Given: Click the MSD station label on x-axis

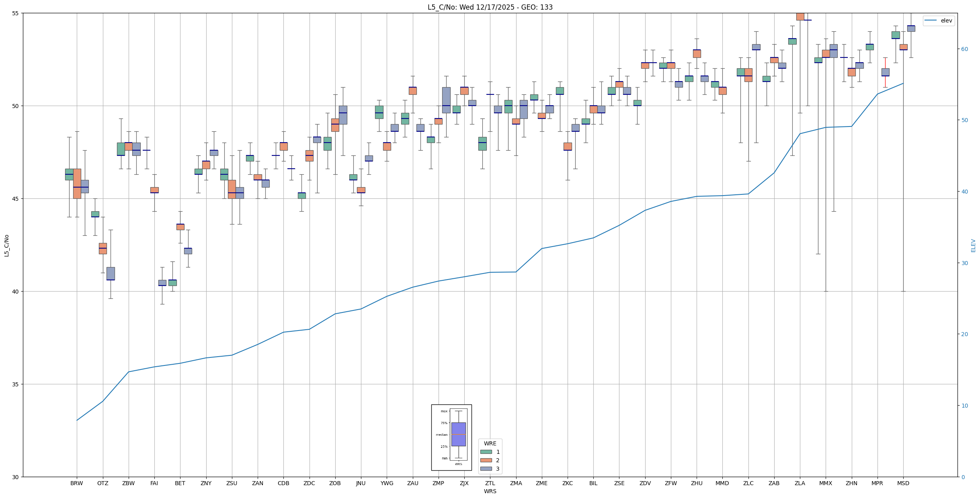Looking at the screenshot, I should pyautogui.click(x=903, y=483).
